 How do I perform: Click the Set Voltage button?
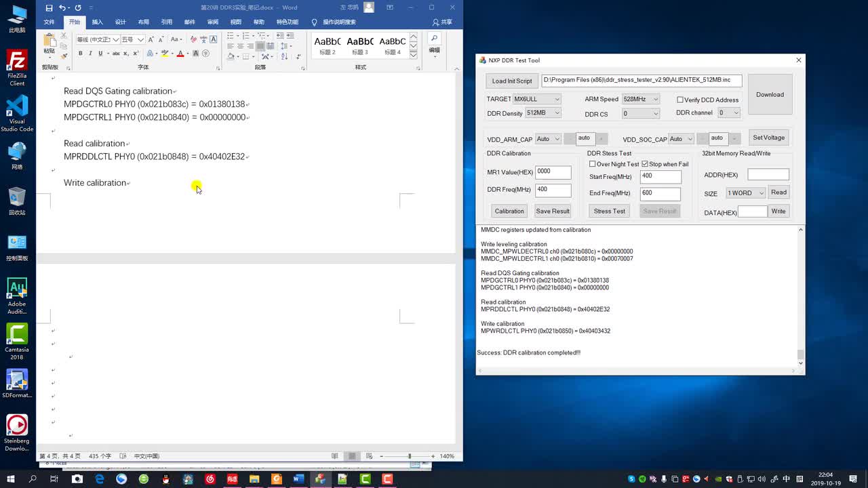click(769, 138)
